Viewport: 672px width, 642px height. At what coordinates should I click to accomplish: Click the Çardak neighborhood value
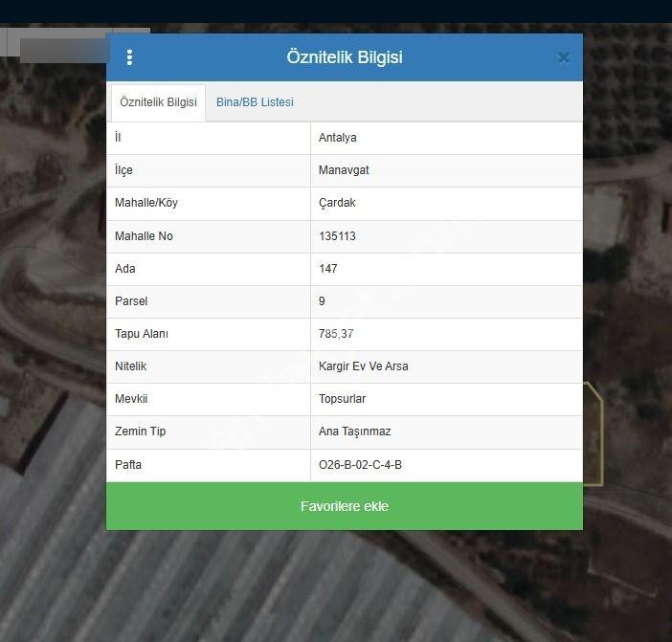pyautogui.click(x=337, y=203)
